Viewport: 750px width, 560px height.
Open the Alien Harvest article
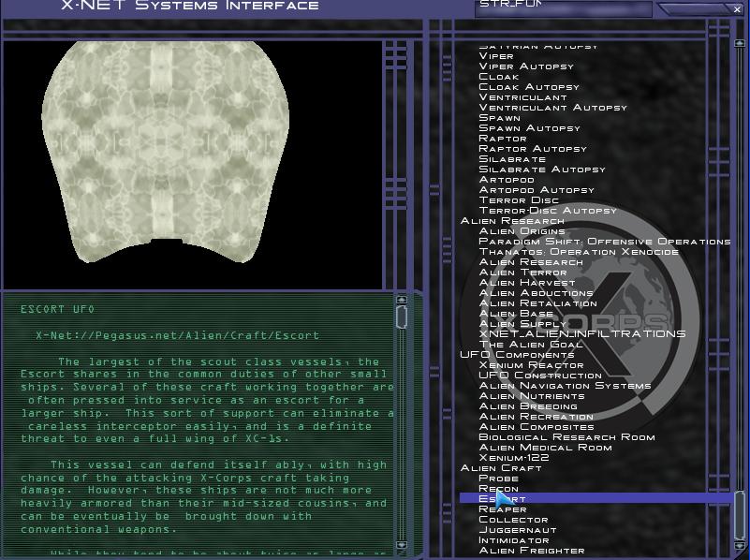526,283
